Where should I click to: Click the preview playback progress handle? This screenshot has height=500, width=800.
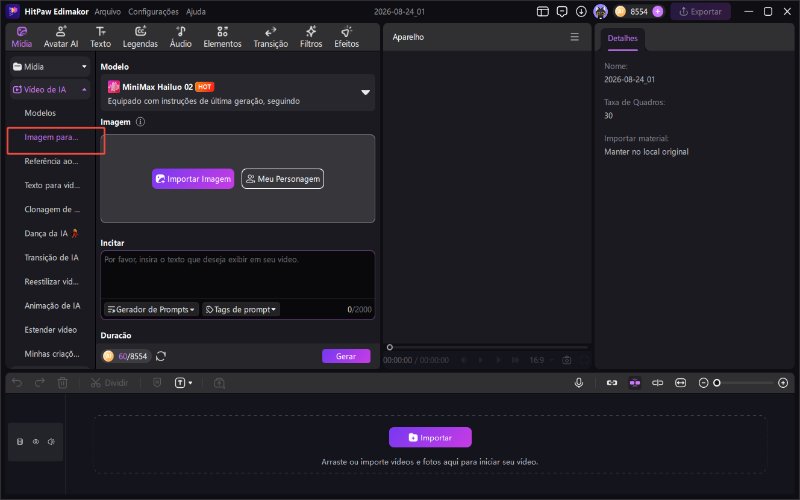[x=390, y=347]
